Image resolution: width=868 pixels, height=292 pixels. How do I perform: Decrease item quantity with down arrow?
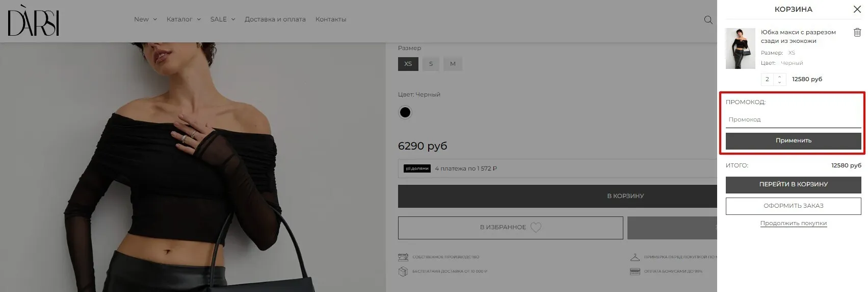pos(779,82)
